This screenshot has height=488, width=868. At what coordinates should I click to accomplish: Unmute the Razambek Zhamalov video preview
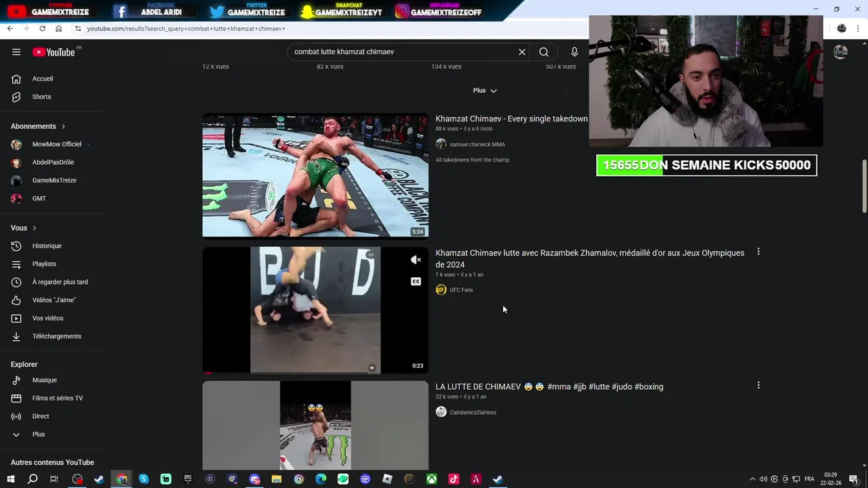tap(416, 260)
